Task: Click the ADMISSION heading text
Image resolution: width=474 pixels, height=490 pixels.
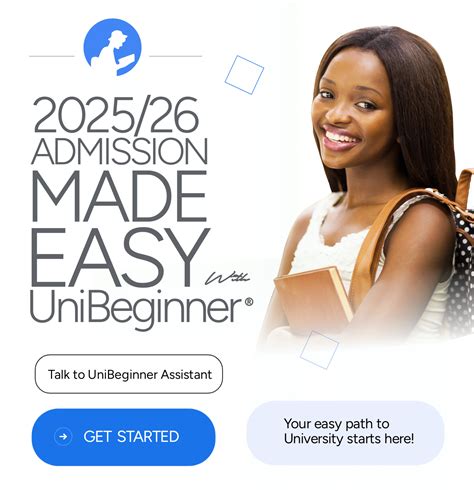Action: pyautogui.click(x=120, y=151)
